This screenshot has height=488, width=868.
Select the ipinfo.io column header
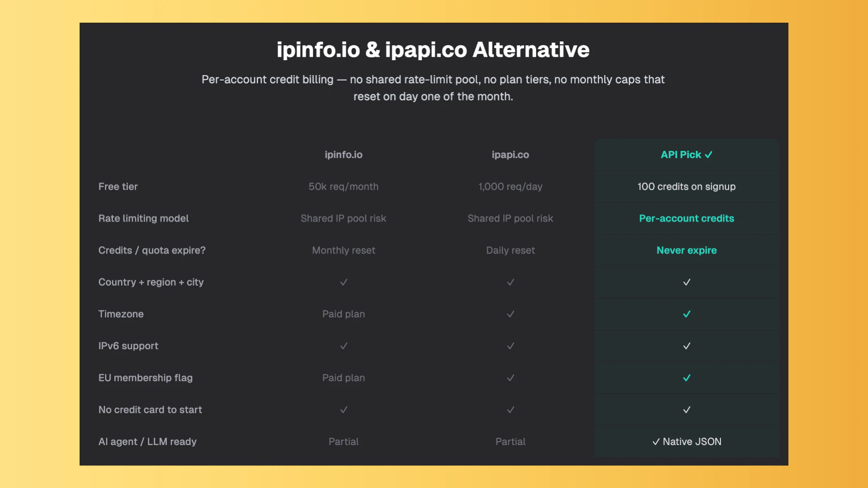pos(344,155)
